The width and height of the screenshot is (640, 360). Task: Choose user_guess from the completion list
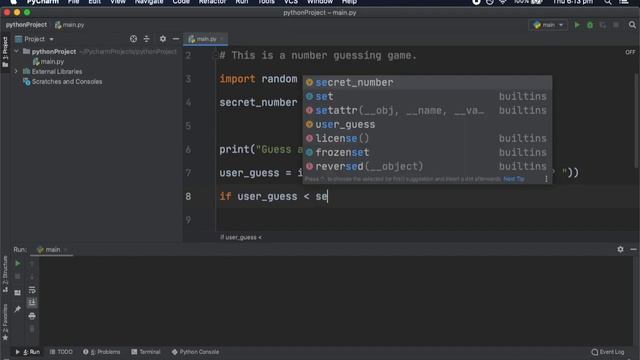[x=427, y=124]
